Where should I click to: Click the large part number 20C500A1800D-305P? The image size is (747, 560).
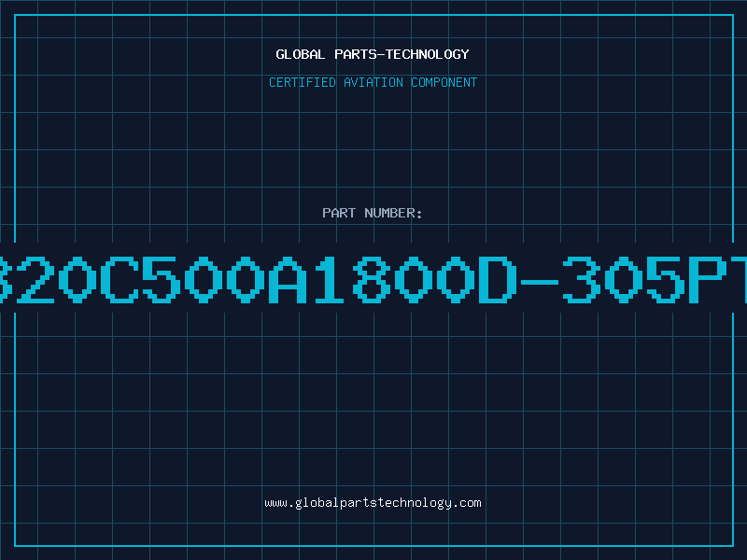[373, 280]
